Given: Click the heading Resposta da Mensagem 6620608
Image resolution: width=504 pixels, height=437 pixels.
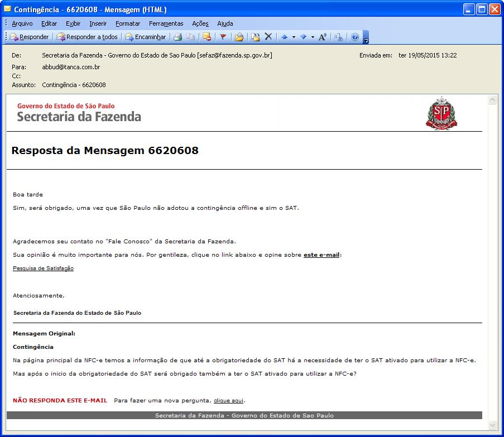Looking at the screenshot, I should pyautogui.click(x=105, y=150).
